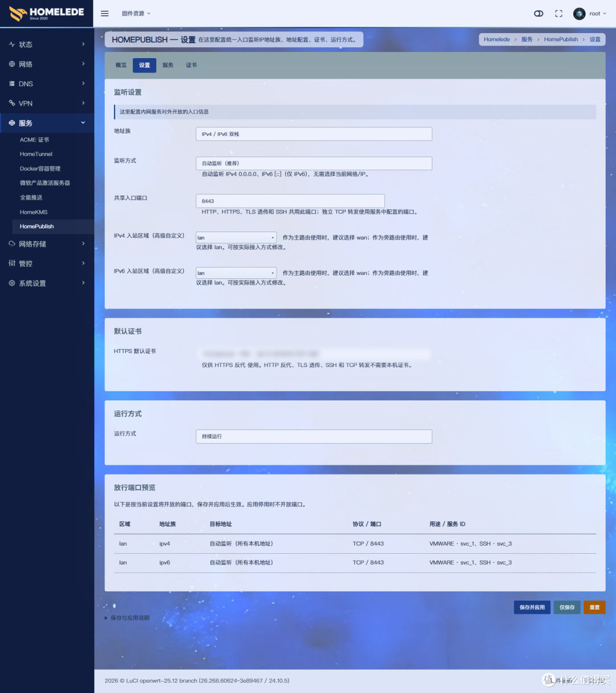
Task: Click the HOMELEDE logo
Action: [46, 14]
